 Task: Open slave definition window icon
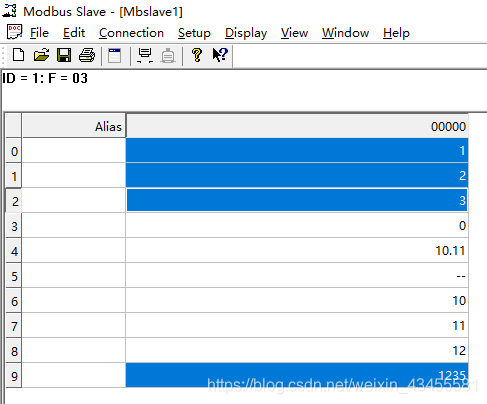(x=115, y=55)
